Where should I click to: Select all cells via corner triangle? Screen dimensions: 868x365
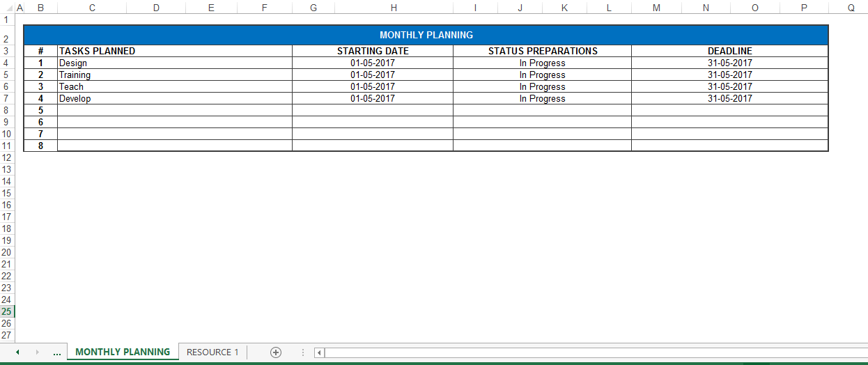[x=7, y=8]
